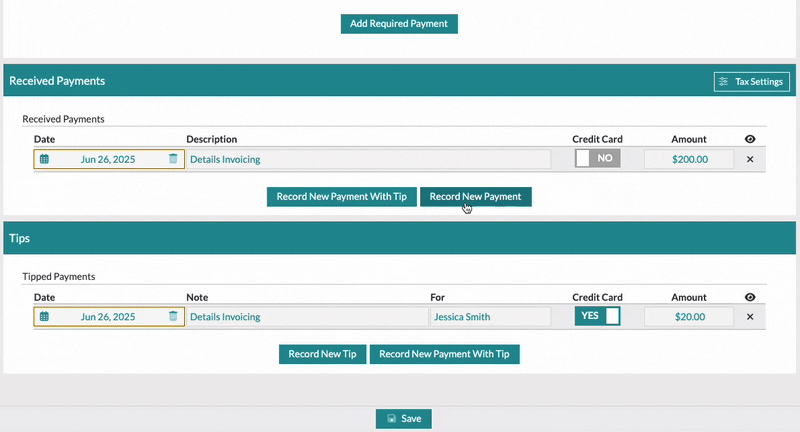Click Record New Tip button

point(322,354)
